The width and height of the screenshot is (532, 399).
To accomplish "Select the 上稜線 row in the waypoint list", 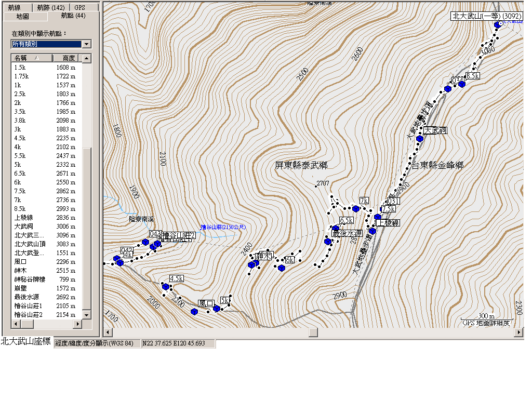I will [46, 218].
